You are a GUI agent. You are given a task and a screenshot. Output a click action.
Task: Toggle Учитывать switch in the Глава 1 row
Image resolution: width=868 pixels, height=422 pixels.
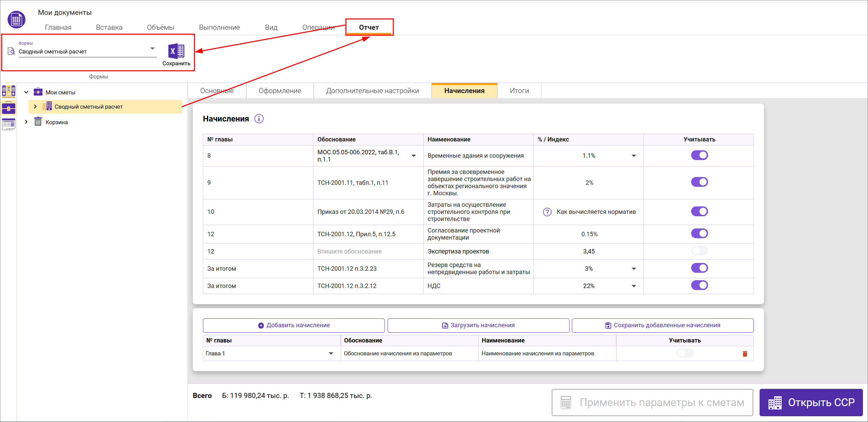[685, 353]
